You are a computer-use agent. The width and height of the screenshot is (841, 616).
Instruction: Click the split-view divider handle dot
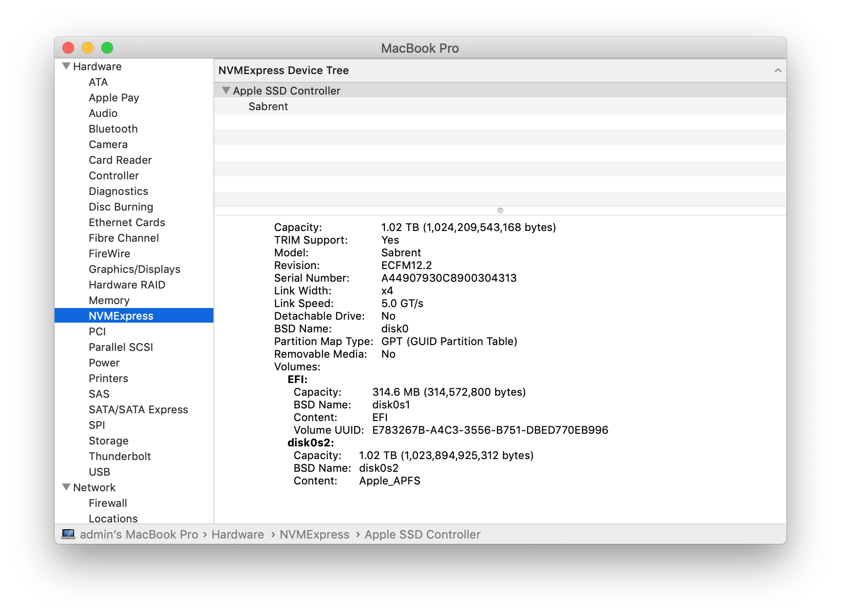(500, 211)
